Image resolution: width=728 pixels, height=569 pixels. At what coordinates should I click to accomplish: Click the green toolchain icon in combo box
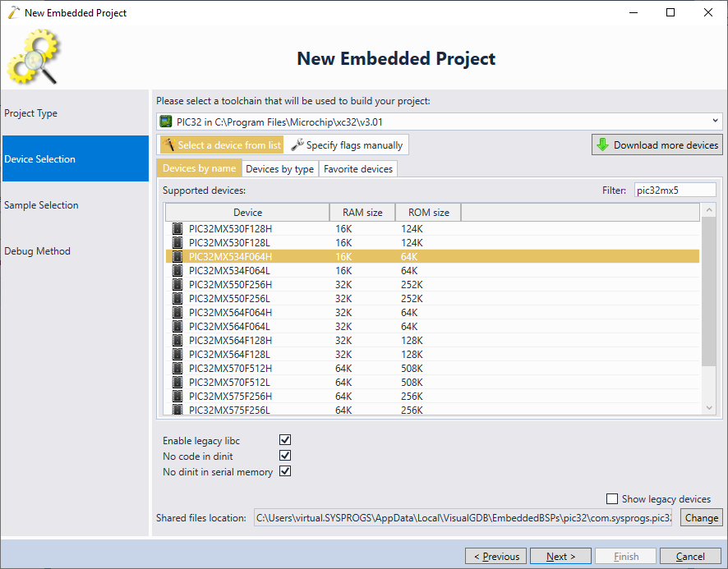click(166, 122)
